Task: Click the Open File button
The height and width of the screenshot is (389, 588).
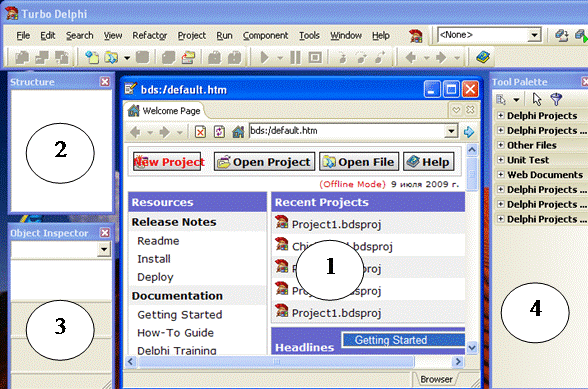Action: (359, 162)
